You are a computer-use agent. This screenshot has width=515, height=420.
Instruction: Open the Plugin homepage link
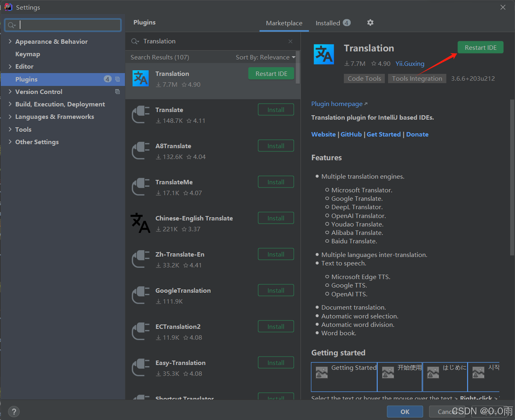click(339, 104)
